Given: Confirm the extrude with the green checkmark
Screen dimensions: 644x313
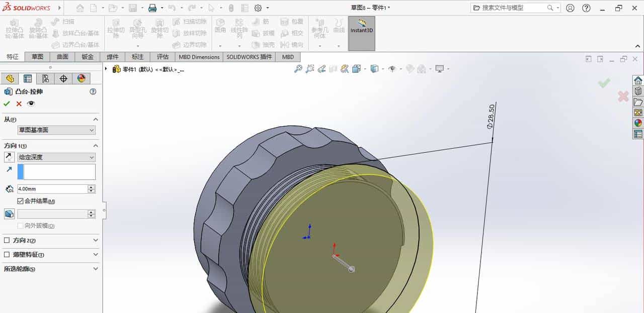Looking at the screenshot, I should click(7, 103).
